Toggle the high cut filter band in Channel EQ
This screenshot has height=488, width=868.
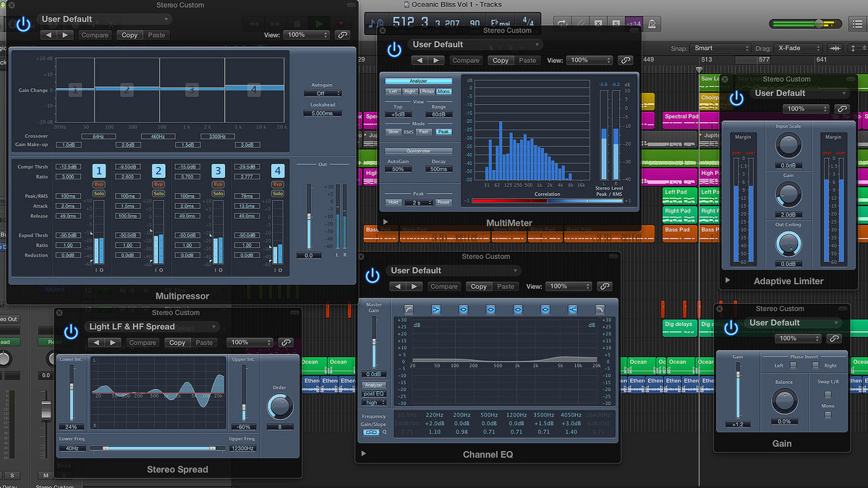[x=599, y=309]
